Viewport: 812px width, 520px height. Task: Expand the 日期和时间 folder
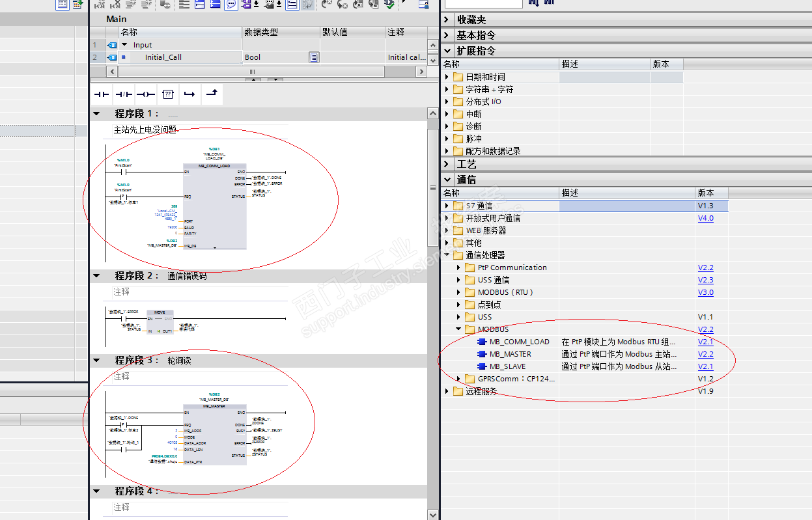pyautogui.click(x=447, y=77)
